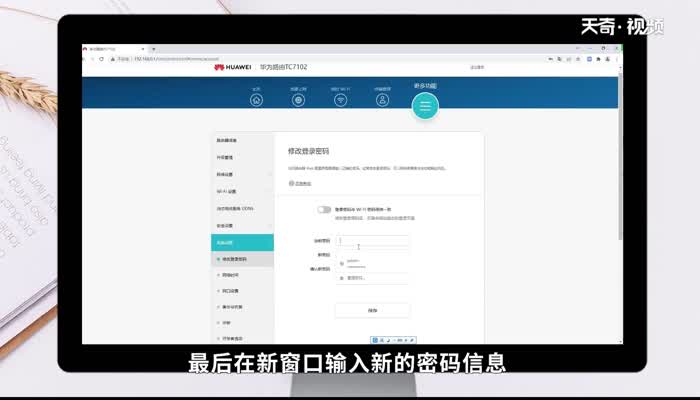Expand the Wi-Fi 设置 sidebar section
Image resolution: width=700 pixels, height=400 pixels.
pos(242,192)
